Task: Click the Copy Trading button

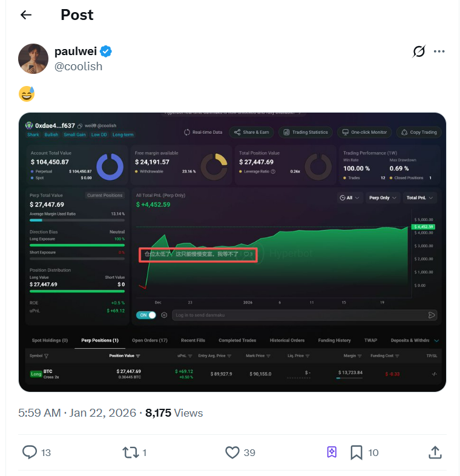Action: point(419,132)
